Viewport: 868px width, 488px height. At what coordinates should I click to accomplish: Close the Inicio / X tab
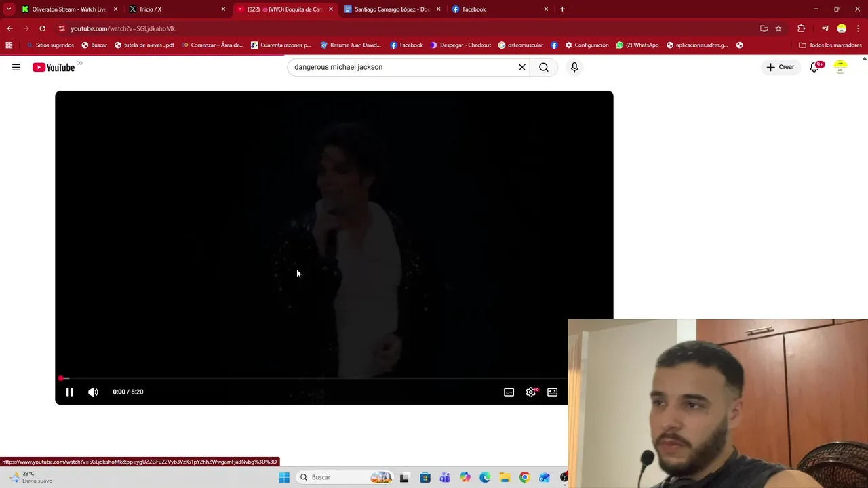pos(223,9)
